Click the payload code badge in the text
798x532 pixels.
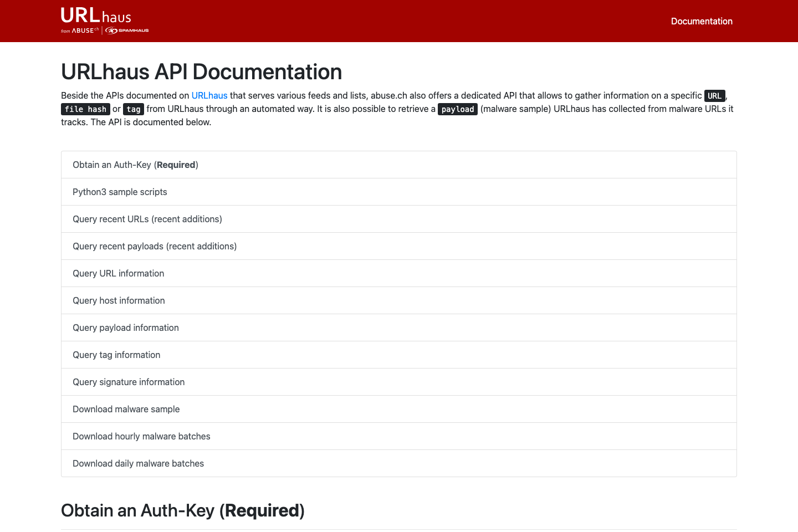pyautogui.click(x=458, y=109)
